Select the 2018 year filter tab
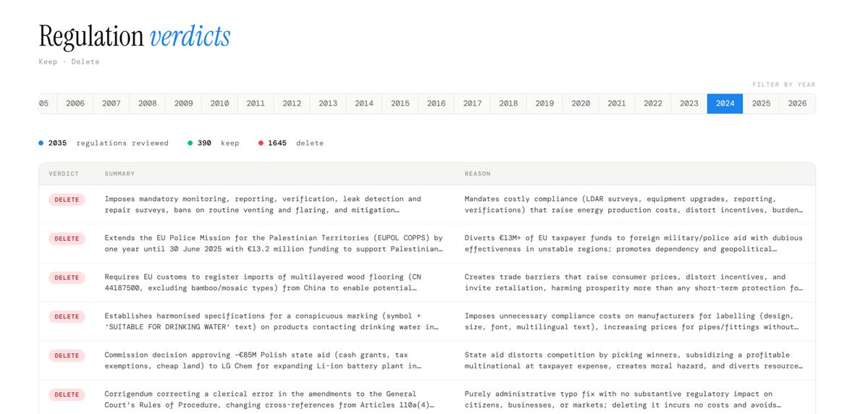The height and width of the screenshot is (414, 868). tap(508, 103)
